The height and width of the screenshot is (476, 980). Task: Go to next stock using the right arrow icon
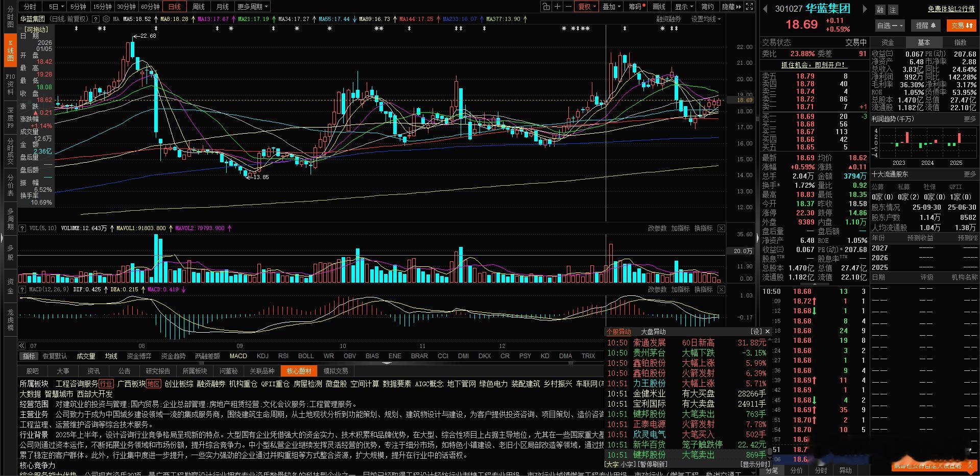[x=865, y=9]
